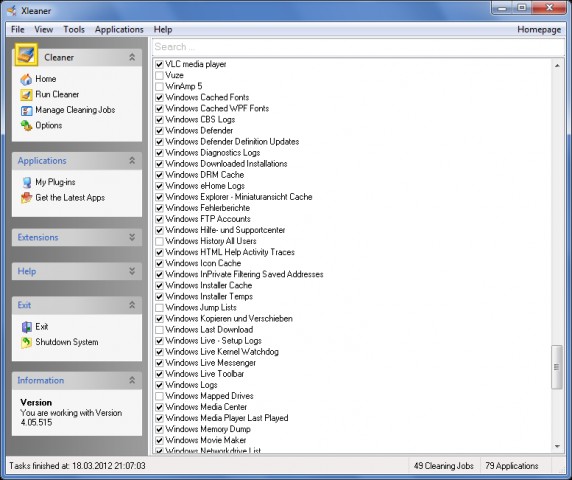Click the 49 Cleaning Jobs status entry
Image resolution: width=572 pixels, height=480 pixels.
click(444, 466)
